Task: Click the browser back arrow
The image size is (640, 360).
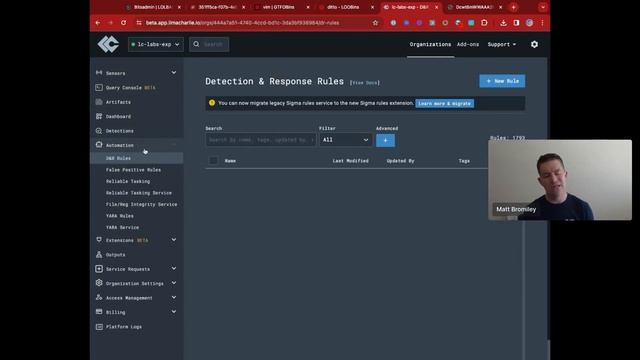Action: click(x=98, y=23)
